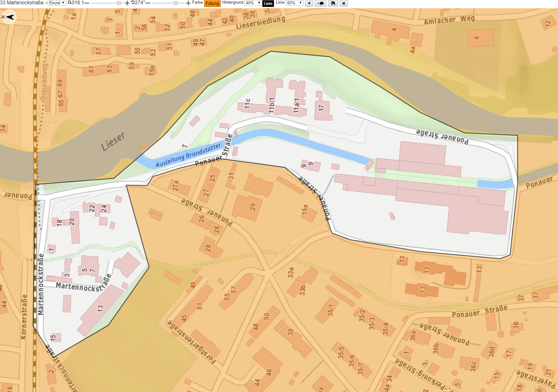Click the zoom minus button
The height and width of the screenshot is (392, 558).
(x=87, y=3)
